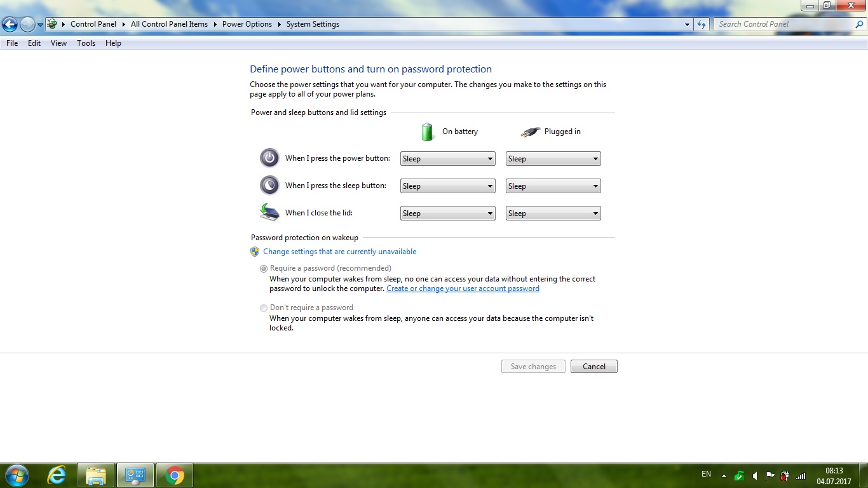Click the Show desktop strip
868x488 pixels.
coord(864,475)
